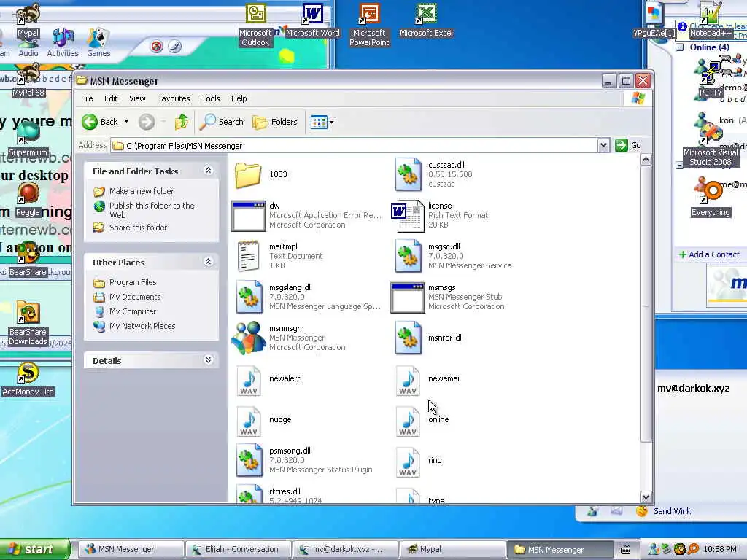
Task: Click Publish this folder to the Web
Action: pyautogui.click(x=152, y=210)
